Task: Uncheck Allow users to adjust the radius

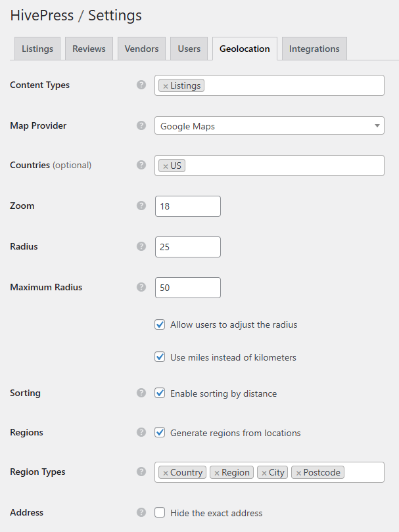Action: tap(160, 324)
